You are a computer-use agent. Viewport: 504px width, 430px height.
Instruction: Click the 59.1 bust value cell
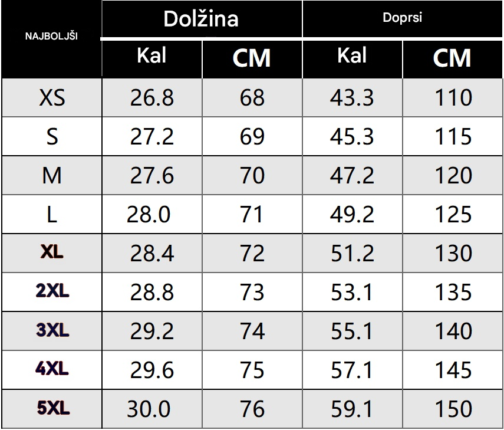(352, 409)
